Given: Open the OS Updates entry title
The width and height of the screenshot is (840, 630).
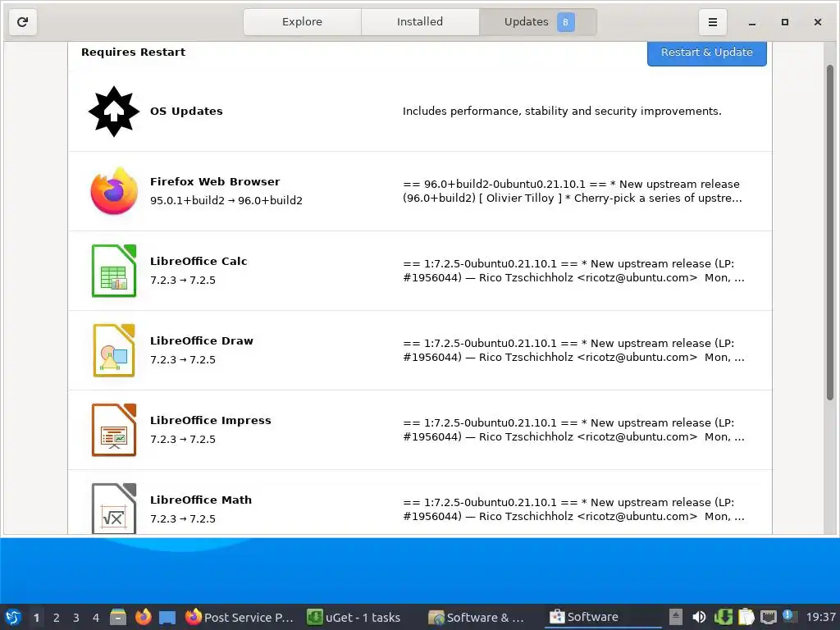Looking at the screenshot, I should (186, 111).
